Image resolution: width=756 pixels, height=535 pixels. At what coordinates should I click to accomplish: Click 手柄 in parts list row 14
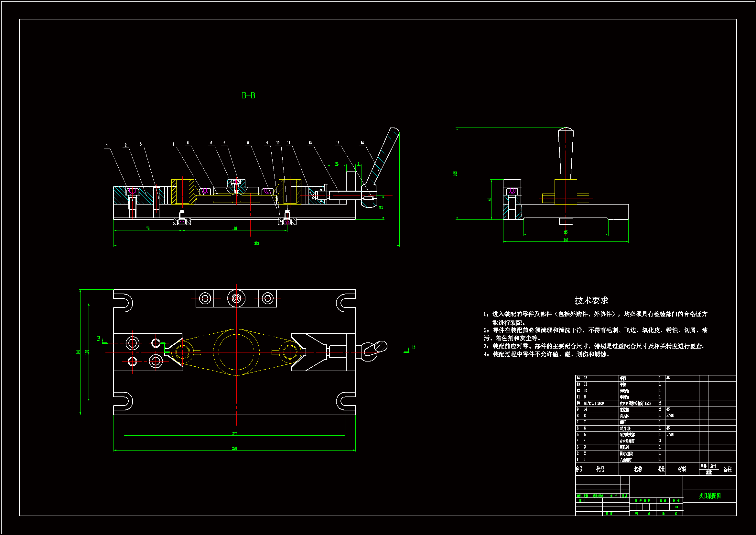tap(623, 378)
